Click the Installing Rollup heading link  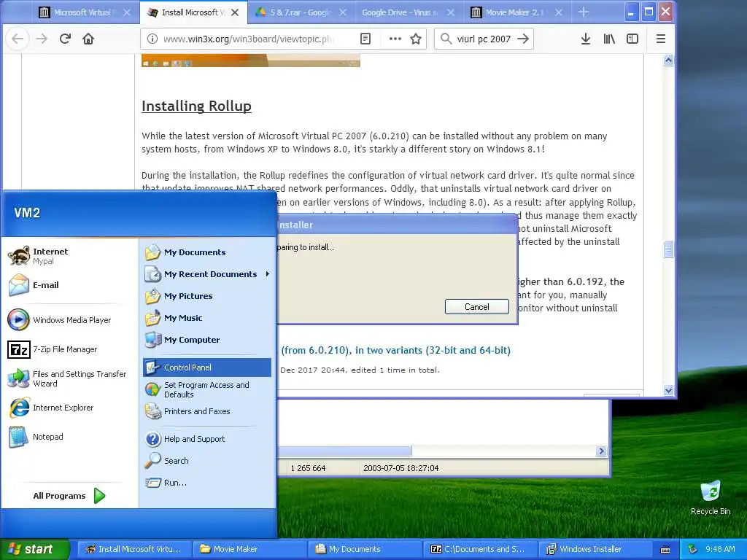pos(196,106)
